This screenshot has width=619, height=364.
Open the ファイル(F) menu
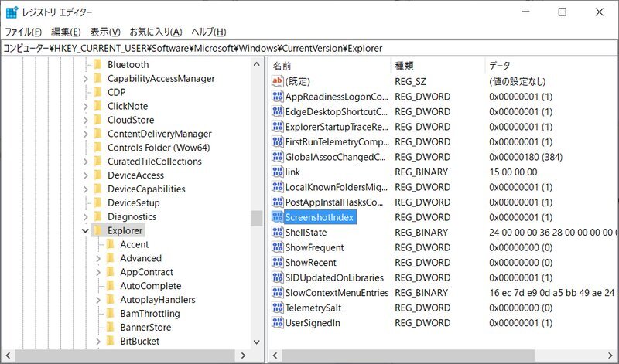pyautogui.click(x=23, y=32)
